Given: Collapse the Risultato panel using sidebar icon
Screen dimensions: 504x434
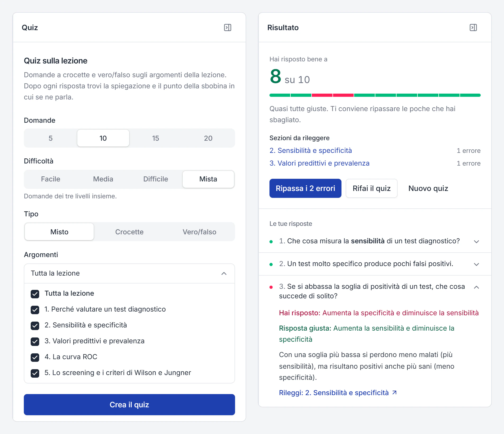Looking at the screenshot, I should pyautogui.click(x=473, y=28).
